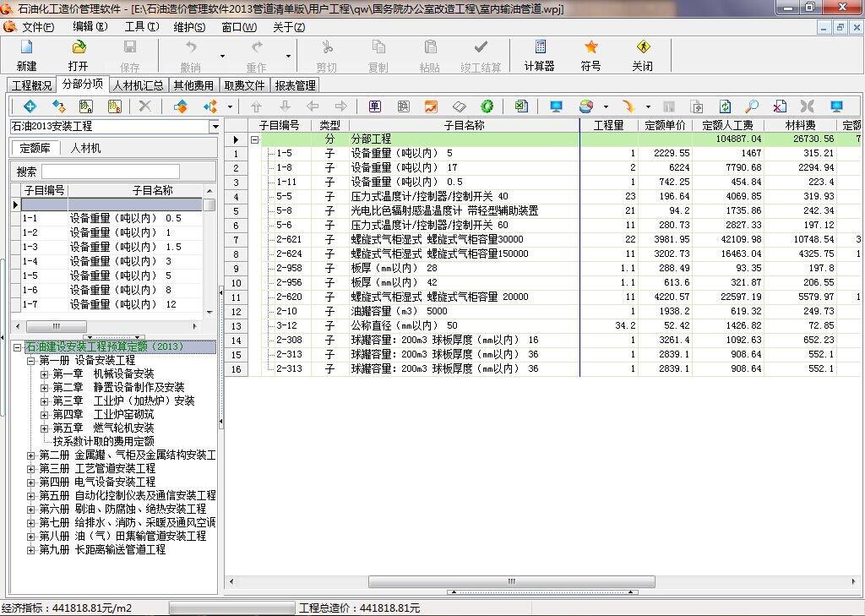Switch to the 取费文件 tab
The height and width of the screenshot is (616, 865).
coord(244,85)
